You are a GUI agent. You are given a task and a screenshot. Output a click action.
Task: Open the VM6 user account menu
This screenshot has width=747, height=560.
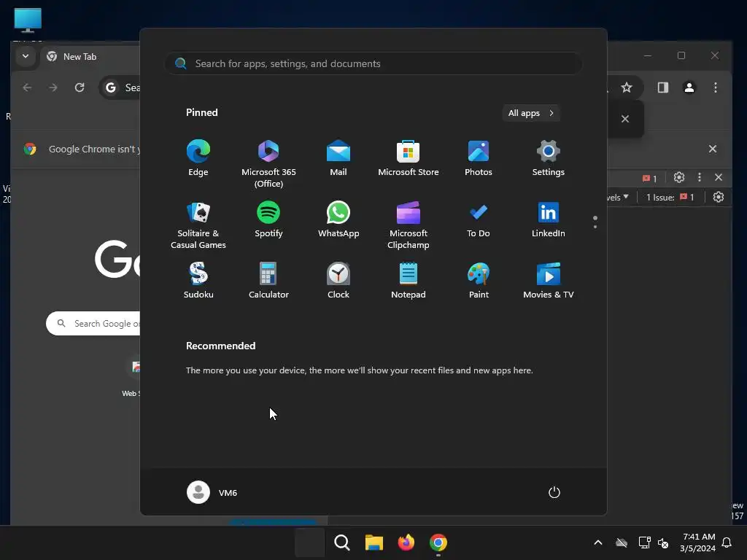pos(212,492)
